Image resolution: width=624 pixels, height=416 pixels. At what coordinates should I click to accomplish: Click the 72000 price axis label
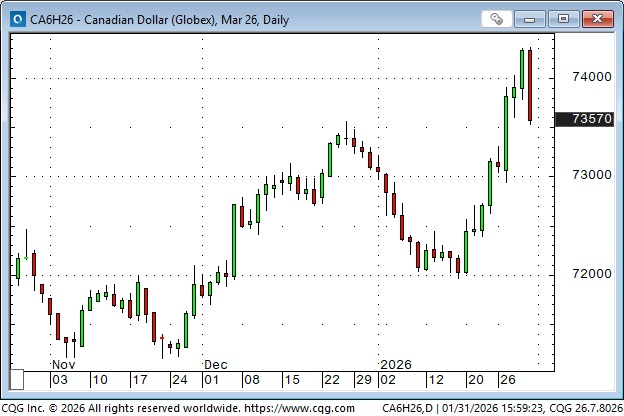pos(591,273)
